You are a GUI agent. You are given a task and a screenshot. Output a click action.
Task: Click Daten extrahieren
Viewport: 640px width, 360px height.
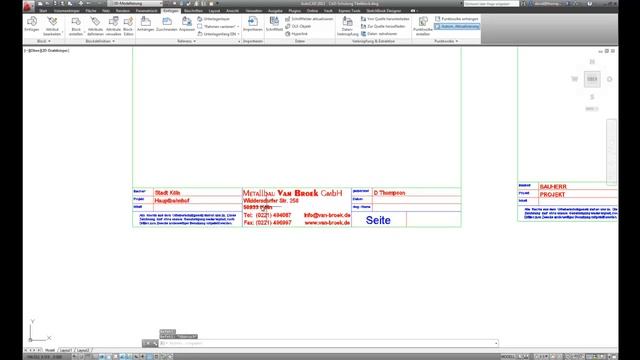tap(379, 34)
